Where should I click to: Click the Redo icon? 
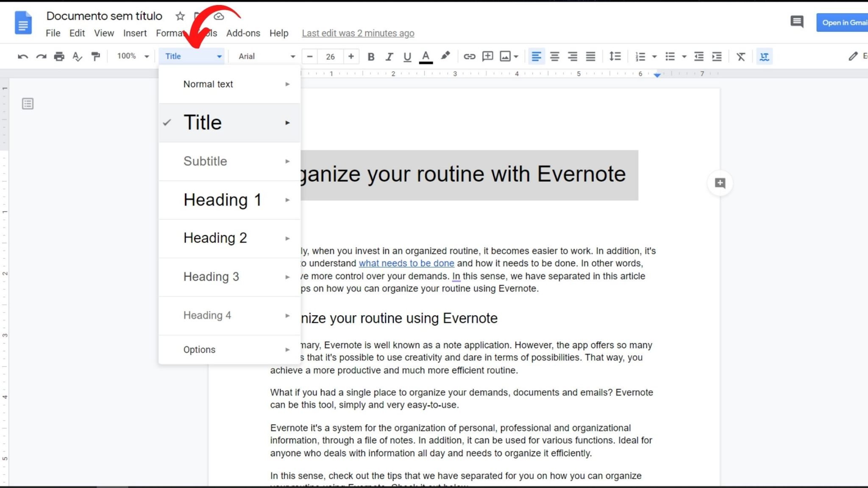pos(41,56)
